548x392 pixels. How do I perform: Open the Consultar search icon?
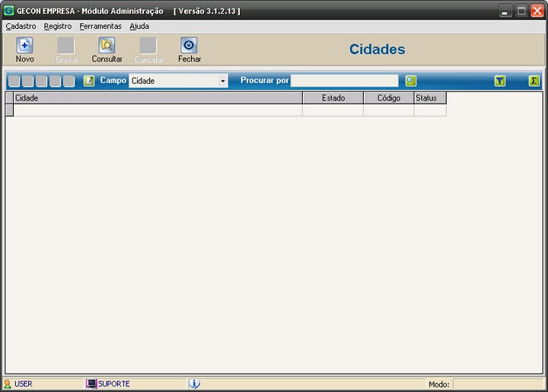[x=107, y=46]
